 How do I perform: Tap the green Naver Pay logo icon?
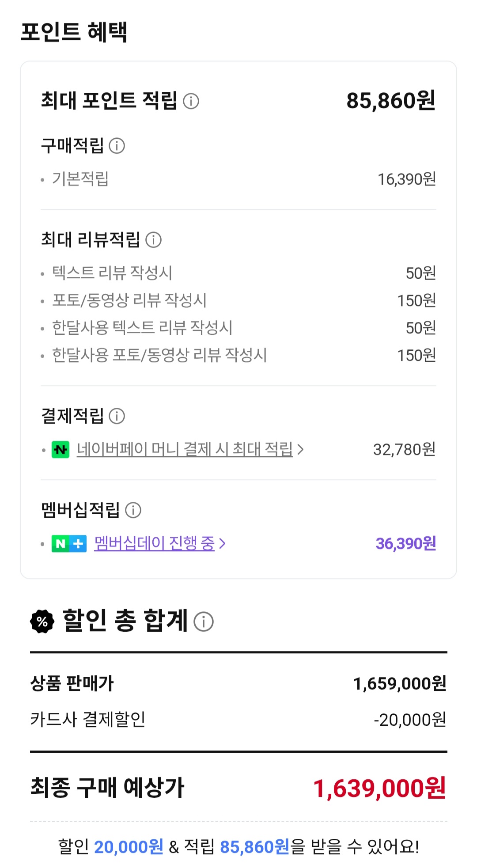click(61, 450)
